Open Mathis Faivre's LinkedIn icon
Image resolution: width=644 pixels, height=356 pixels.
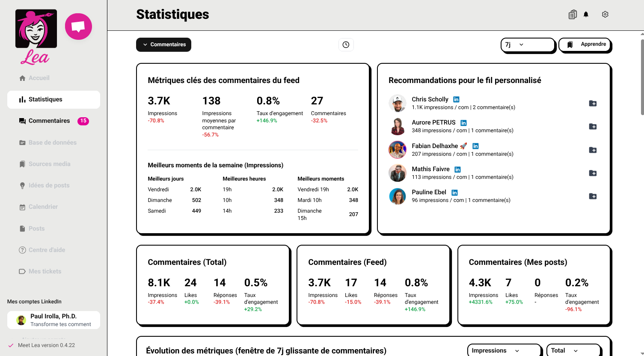(457, 169)
